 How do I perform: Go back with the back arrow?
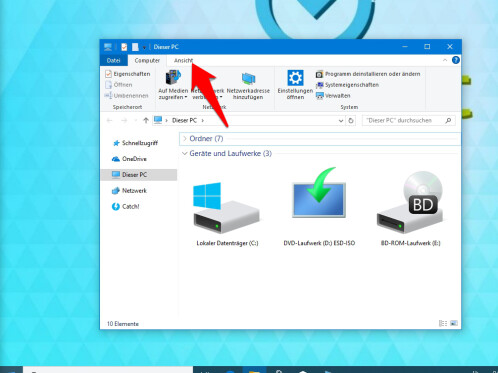click(109, 120)
